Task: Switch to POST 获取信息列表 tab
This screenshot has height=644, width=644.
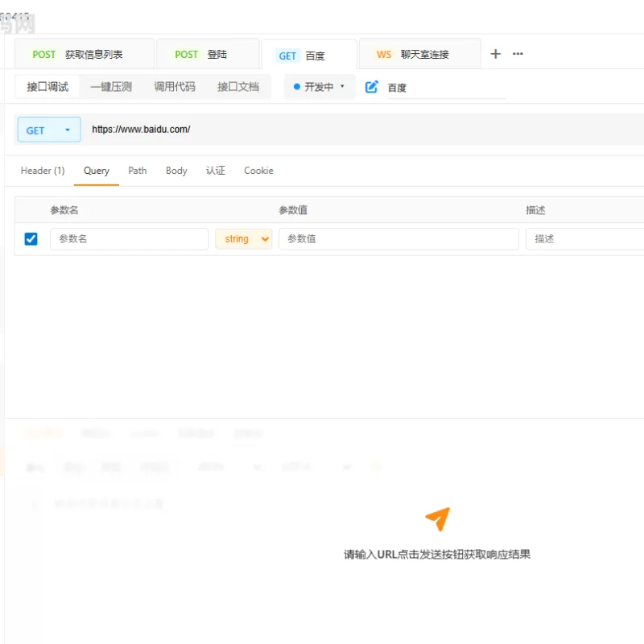Action: 85,54
